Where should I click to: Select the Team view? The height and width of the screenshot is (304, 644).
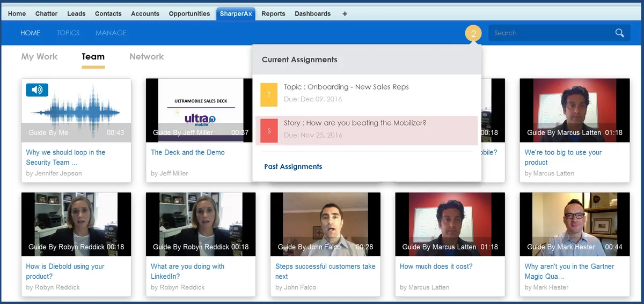pyautogui.click(x=93, y=56)
